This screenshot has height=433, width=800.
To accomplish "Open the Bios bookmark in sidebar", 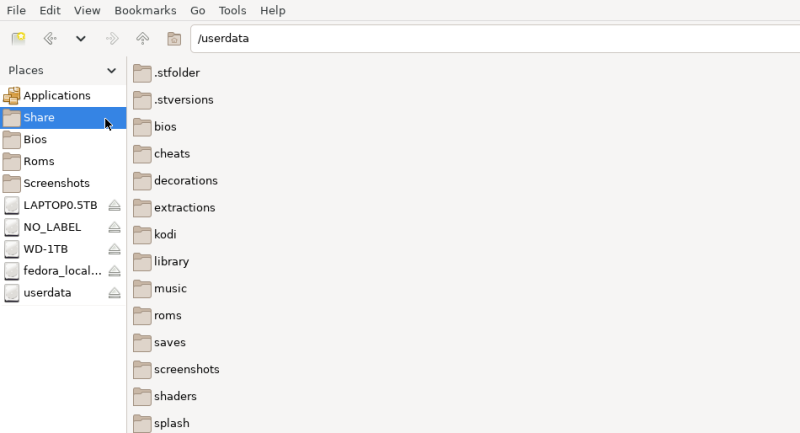I will click(x=63, y=139).
